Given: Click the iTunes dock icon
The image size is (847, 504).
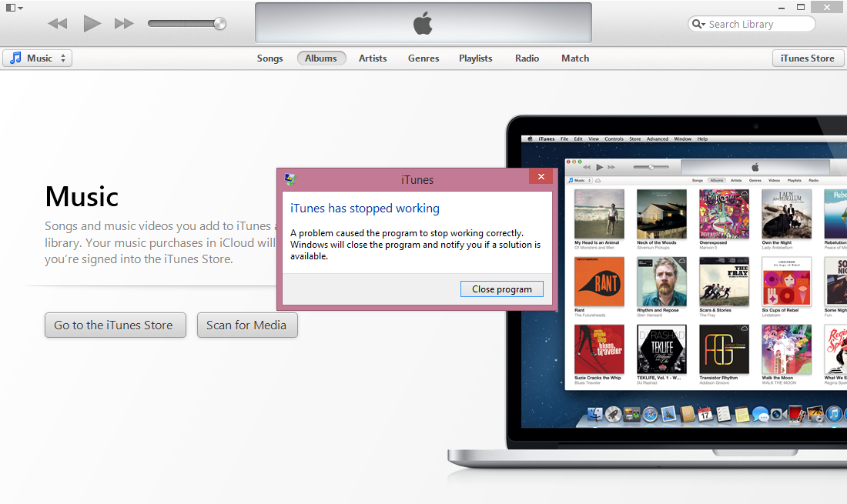Looking at the screenshot, I should (x=833, y=415).
